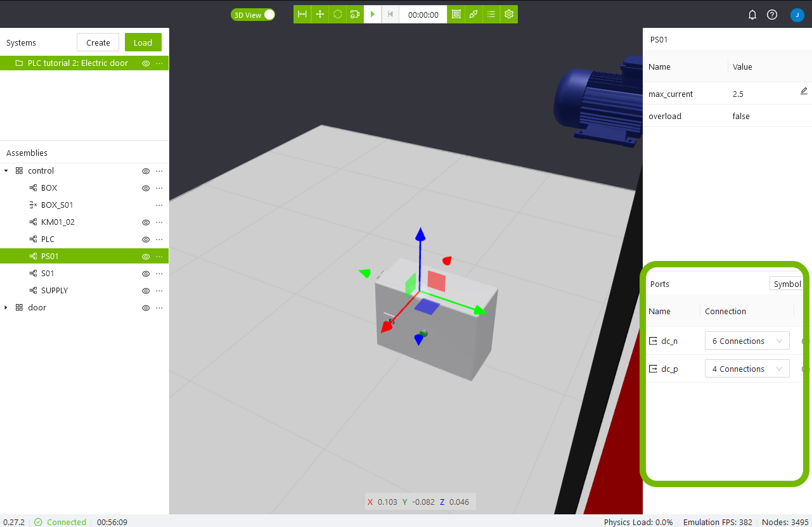Toggle visibility of SUPPLY component
Viewport: 812px width, 527px height.
point(146,291)
